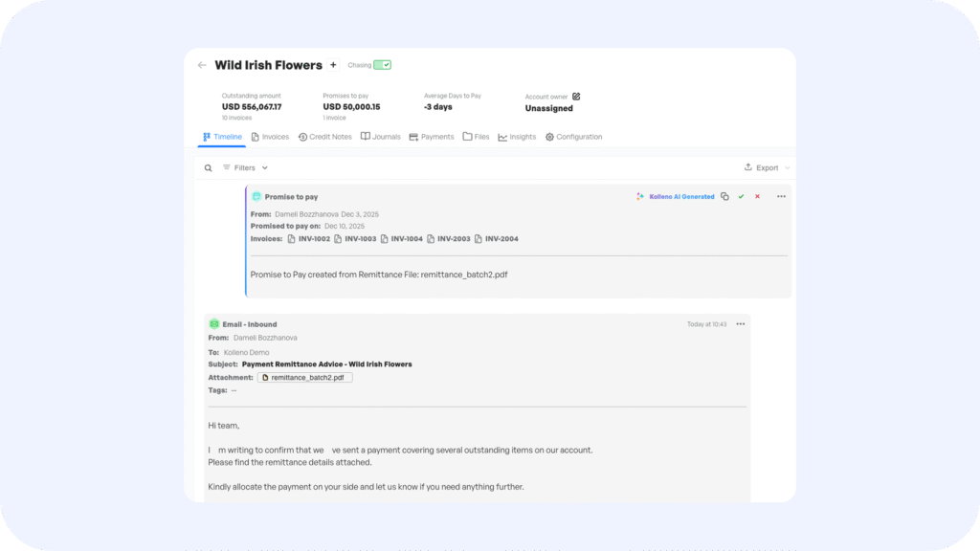Screen dimensions: 980x551
Task: Open Promise to pay three-dot menu
Action: (781, 196)
